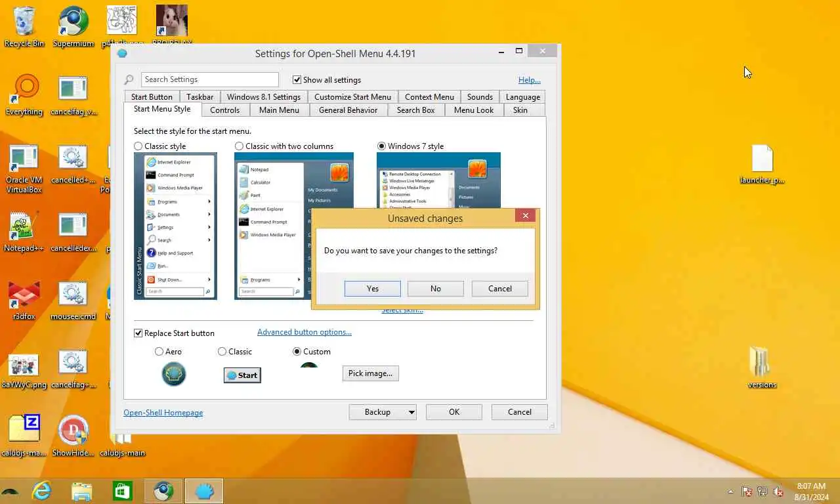Image resolution: width=840 pixels, height=504 pixels.
Task: Select the cancelledex desktop file
Action: point(73,232)
